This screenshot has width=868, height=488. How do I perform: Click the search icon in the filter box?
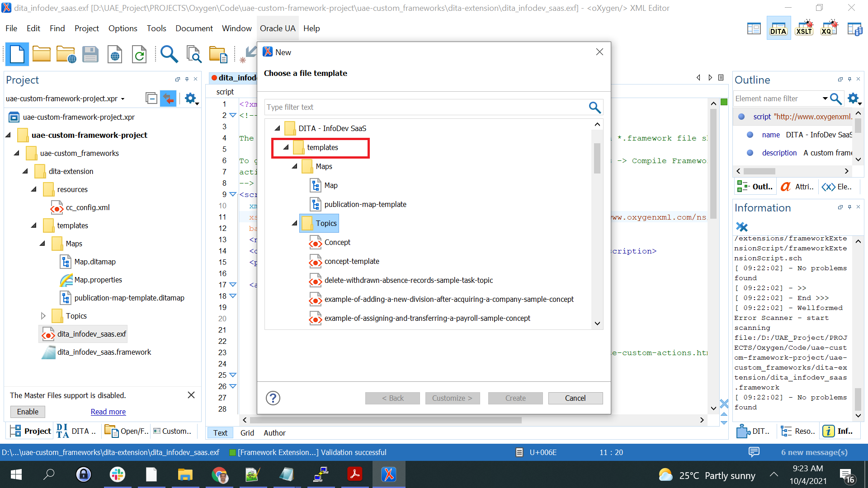coord(594,107)
